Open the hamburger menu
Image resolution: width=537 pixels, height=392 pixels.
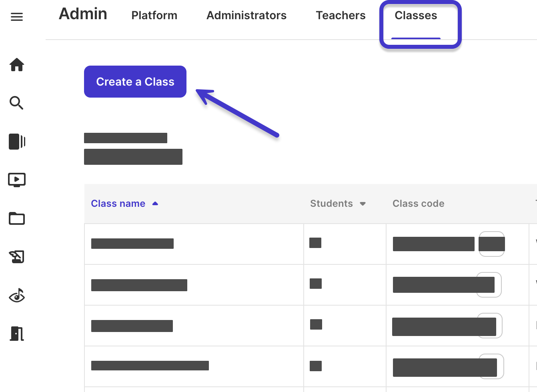click(x=17, y=17)
